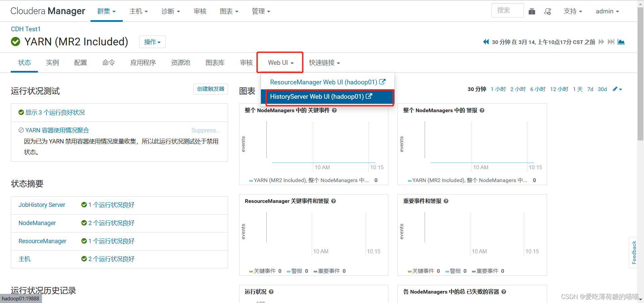Click 2 个运行状况良好 in NodeManager row
Viewport: 644px width, 303px height.
[111, 223]
